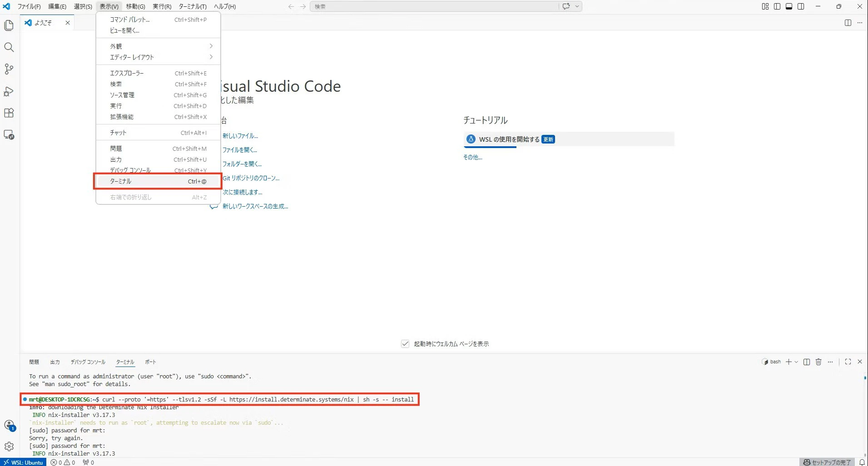Switch to デバッグコンソール panel tab
This screenshot has width=868, height=466.
pos(88,362)
